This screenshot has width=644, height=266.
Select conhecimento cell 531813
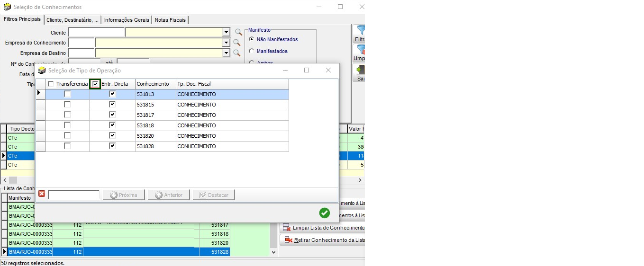(155, 94)
